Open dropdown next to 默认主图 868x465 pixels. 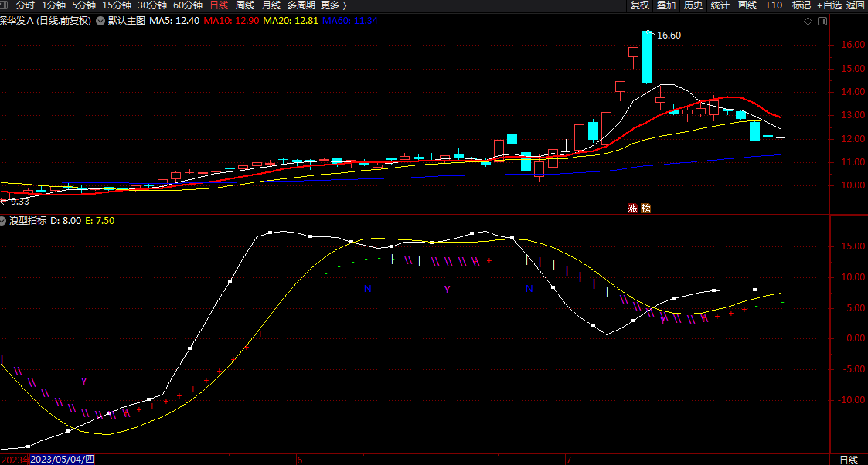coord(100,21)
